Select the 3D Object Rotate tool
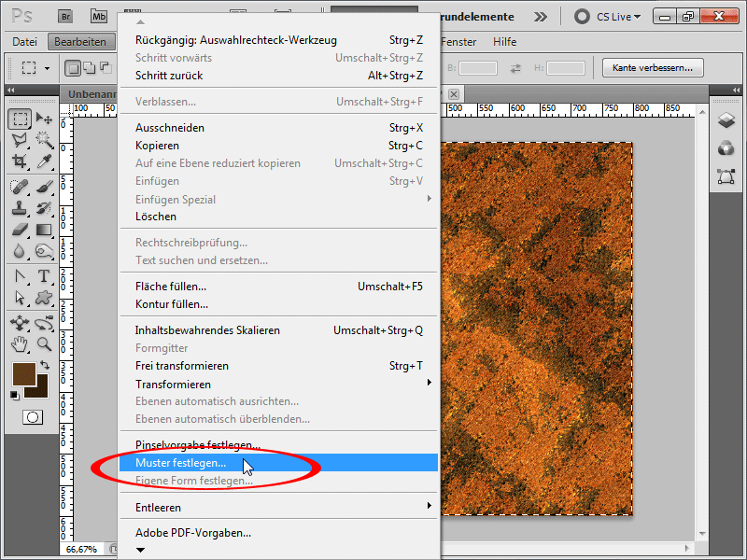 tap(20, 323)
